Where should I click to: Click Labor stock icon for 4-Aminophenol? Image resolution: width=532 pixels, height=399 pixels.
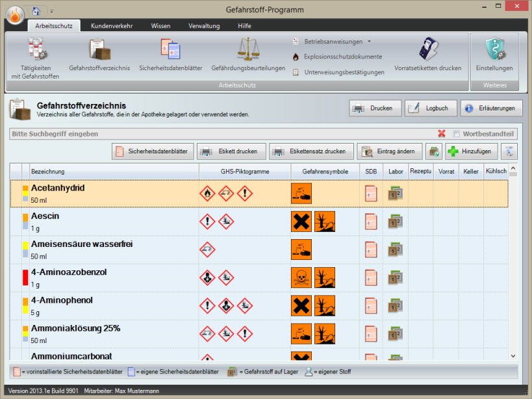point(396,306)
